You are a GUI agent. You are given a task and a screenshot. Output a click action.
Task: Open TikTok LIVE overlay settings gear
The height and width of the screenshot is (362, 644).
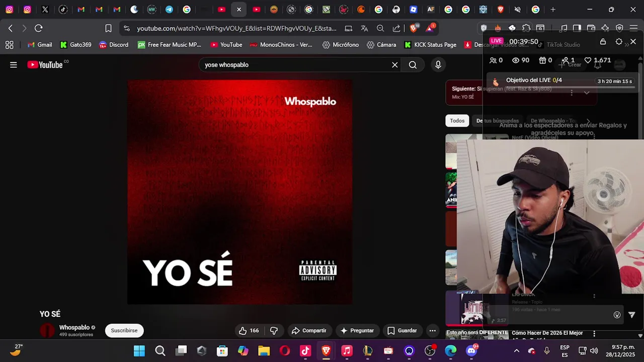point(619,42)
